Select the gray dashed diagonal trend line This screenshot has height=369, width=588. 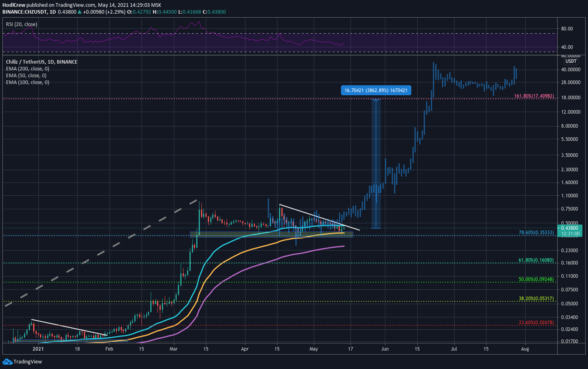(x=101, y=253)
